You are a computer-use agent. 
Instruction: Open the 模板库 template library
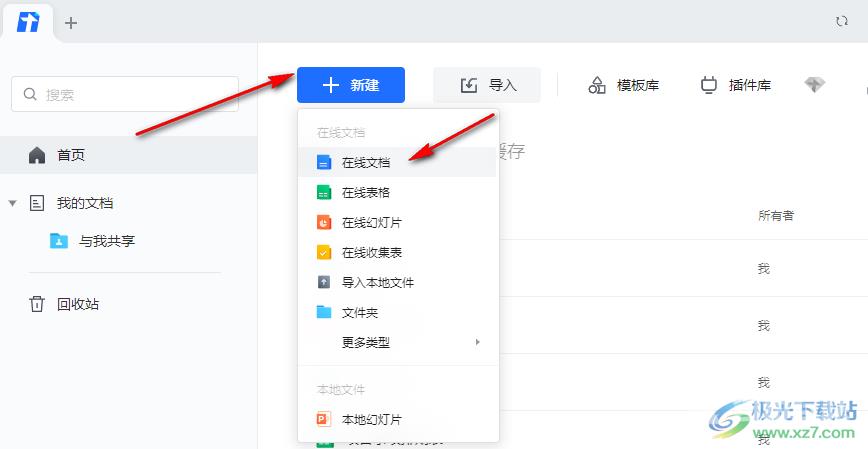623,85
